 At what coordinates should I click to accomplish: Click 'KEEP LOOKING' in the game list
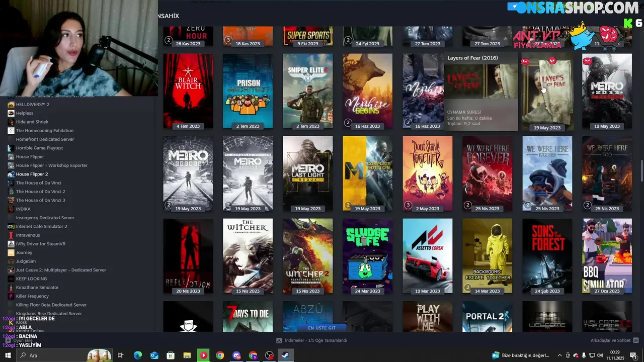click(x=31, y=279)
